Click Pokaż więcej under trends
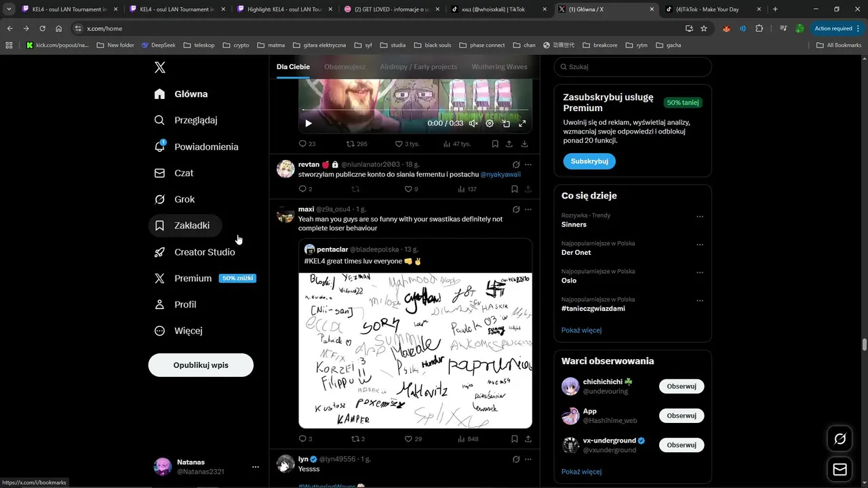This screenshot has height=488, width=868. click(581, 330)
